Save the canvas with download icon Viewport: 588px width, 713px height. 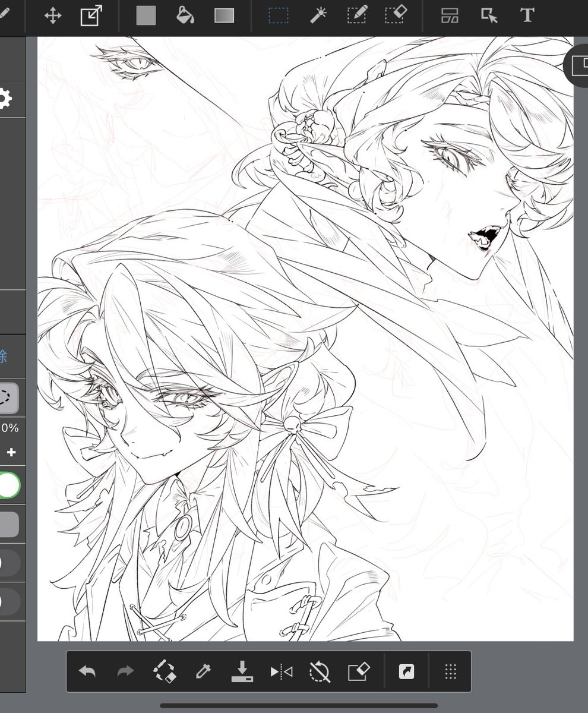tap(242, 671)
